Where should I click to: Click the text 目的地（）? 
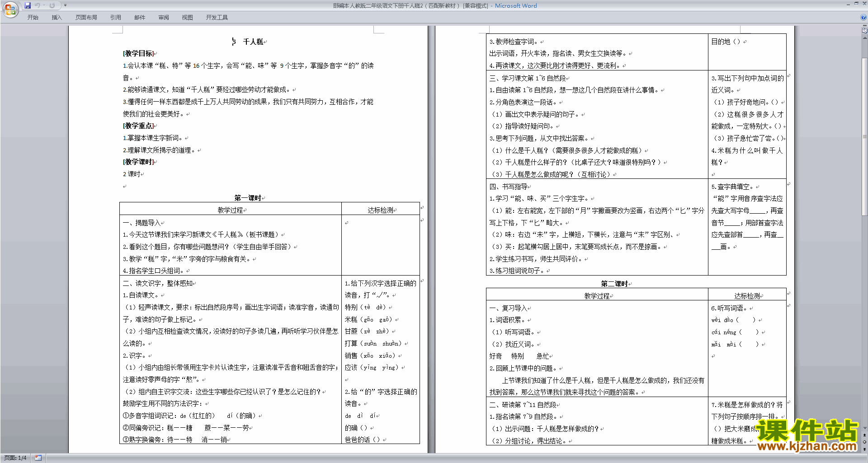[x=726, y=42]
